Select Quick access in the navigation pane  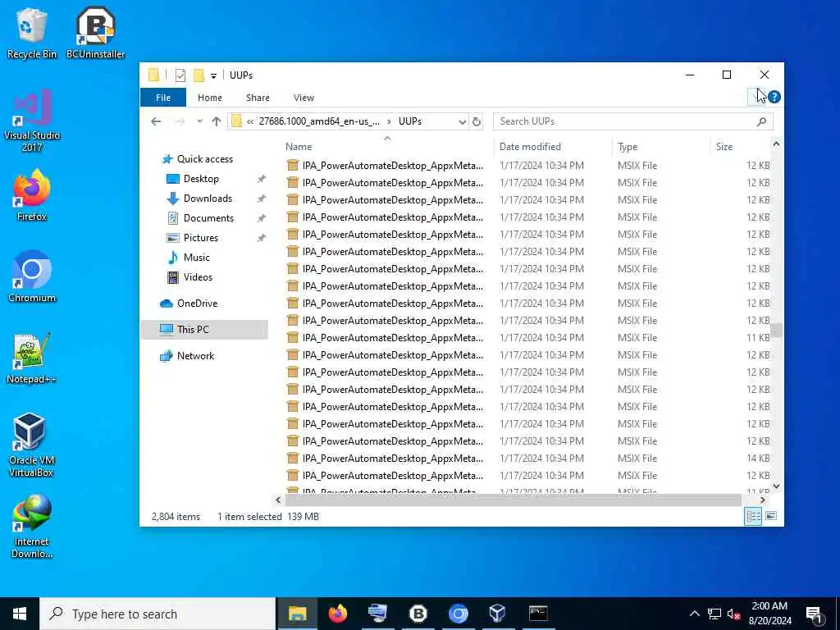click(204, 159)
